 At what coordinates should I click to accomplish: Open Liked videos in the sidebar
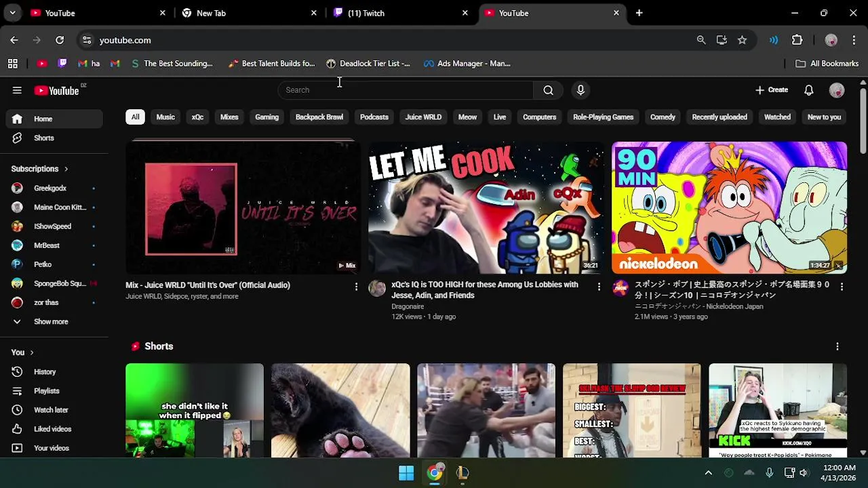point(54,428)
